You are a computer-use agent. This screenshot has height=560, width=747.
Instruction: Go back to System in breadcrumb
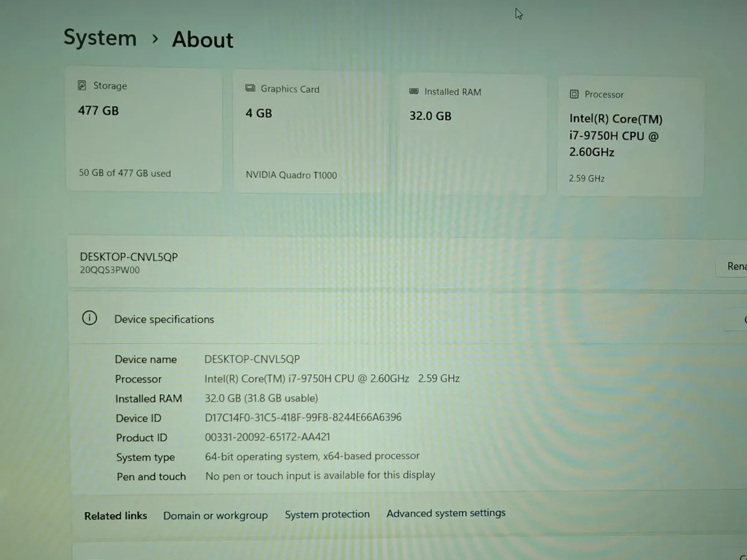pyautogui.click(x=100, y=37)
